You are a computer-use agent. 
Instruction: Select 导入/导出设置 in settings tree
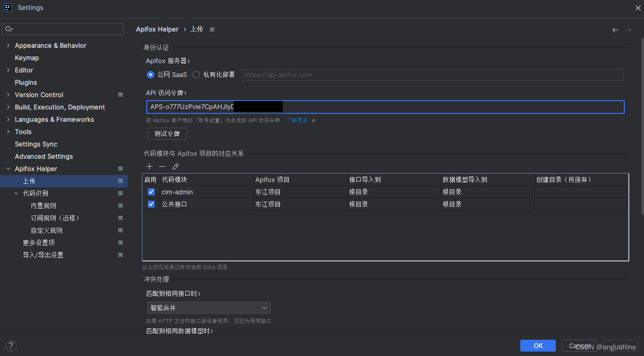coord(43,255)
